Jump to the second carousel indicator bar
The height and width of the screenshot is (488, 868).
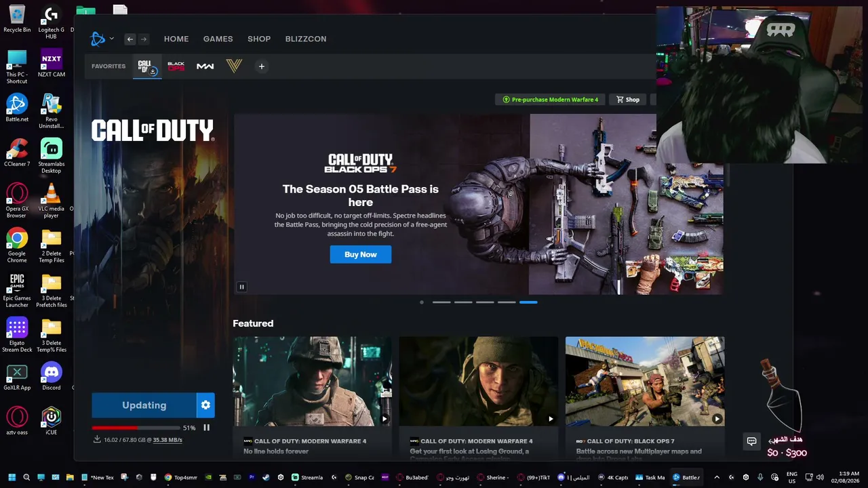click(463, 302)
